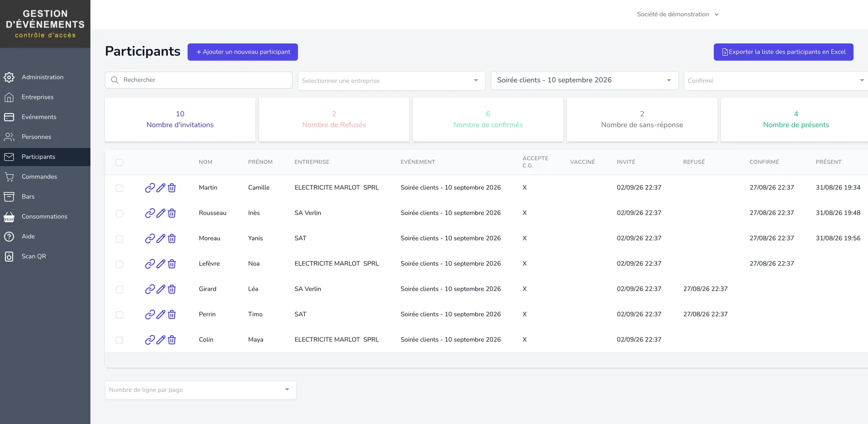868x424 pixels.
Task: Open Aide in the sidebar
Action: (45, 237)
